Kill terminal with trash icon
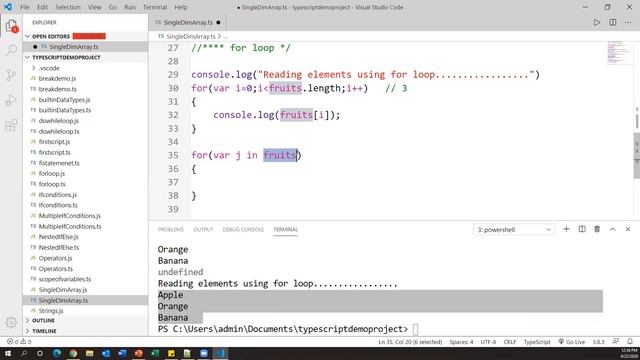The width and height of the screenshot is (640, 360). point(597,229)
